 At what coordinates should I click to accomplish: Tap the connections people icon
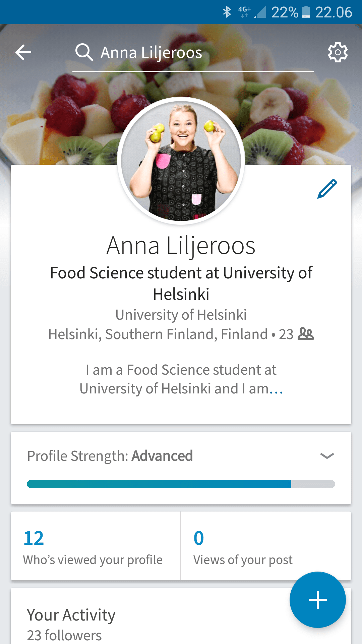point(306,334)
